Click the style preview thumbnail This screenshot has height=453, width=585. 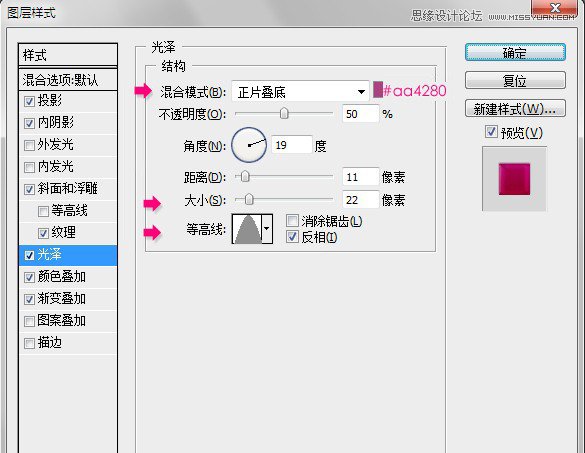514,179
